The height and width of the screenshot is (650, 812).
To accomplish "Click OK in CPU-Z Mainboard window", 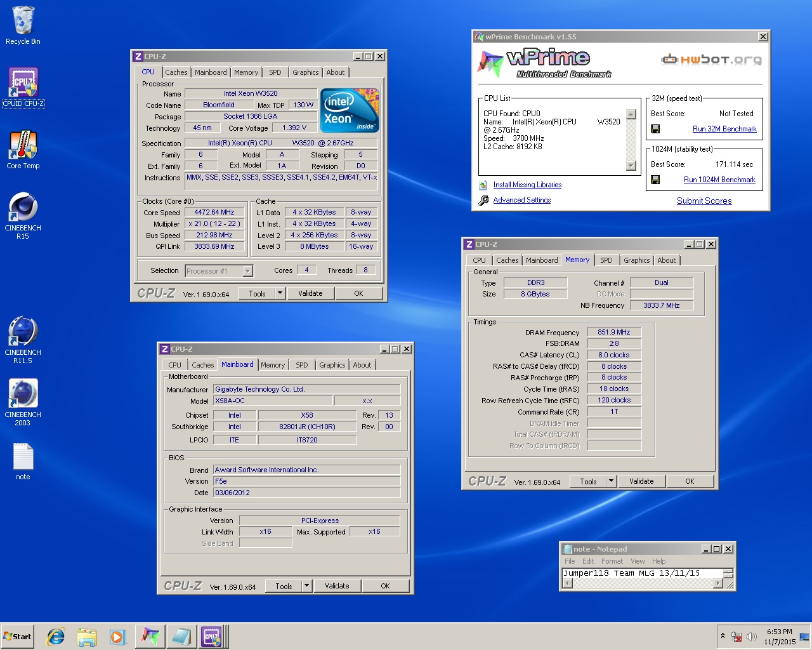I will click(x=385, y=586).
